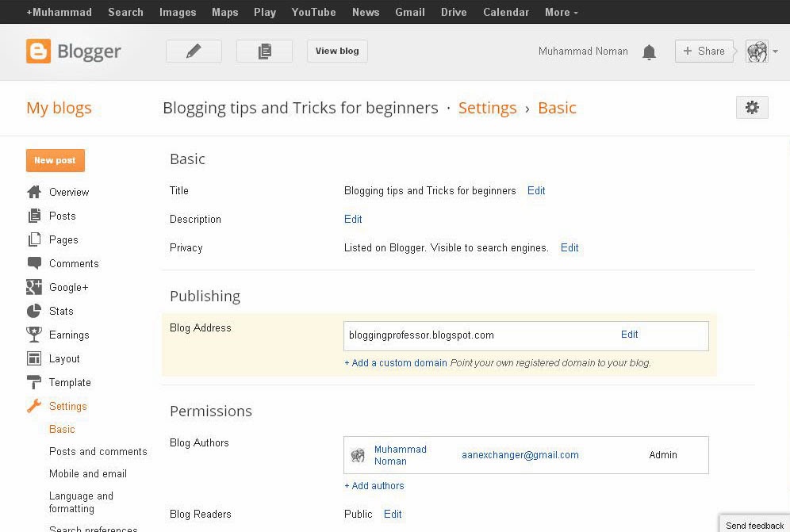This screenshot has height=532, width=790.
Task: Click the + Add authors link
Action: (374, 486)
